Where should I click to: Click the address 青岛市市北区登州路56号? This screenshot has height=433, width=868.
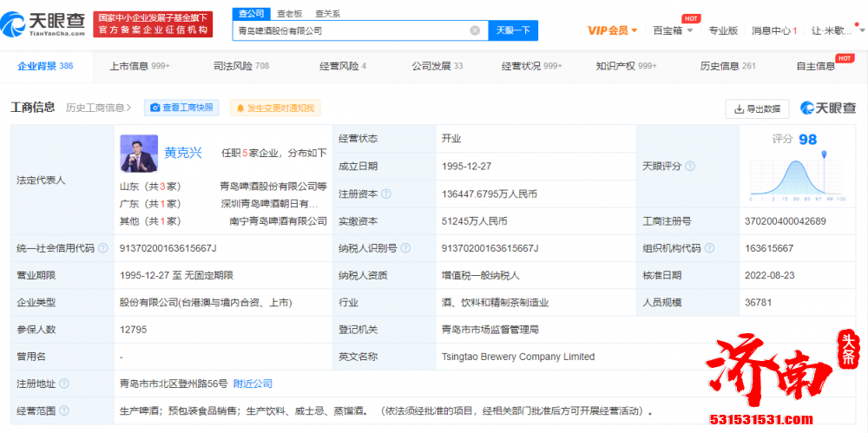pos(174,384)
